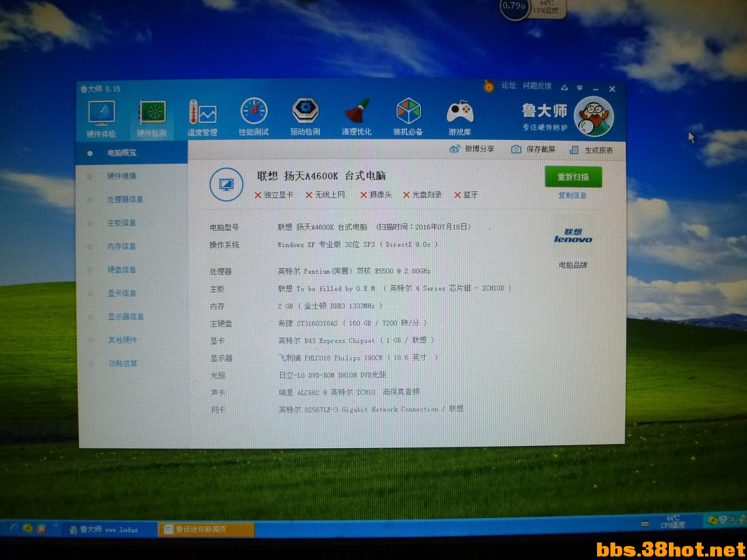The width and height of the screenshot is (747, 560).
Task: Click 生成报表 to generate report
Action: click(591, 150)
